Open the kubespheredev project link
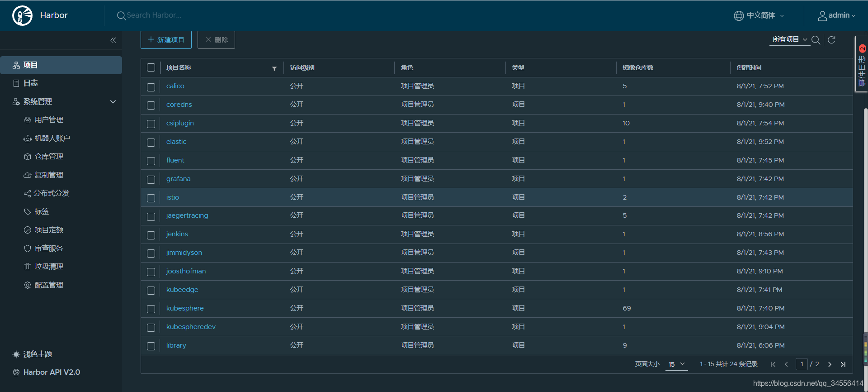 click(191, 327)
